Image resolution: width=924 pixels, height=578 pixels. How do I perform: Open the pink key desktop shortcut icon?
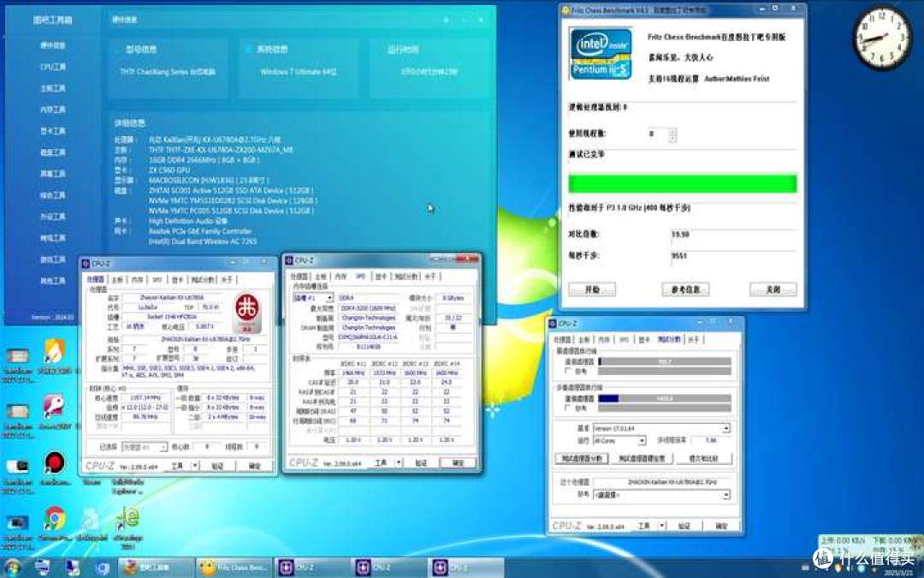(54, 407)
